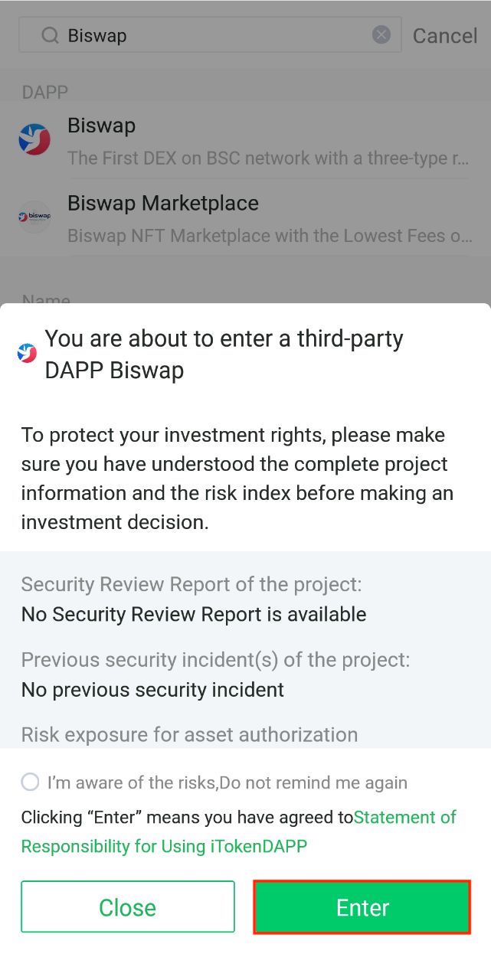Clear the search text with the X icon

[381, 35]
